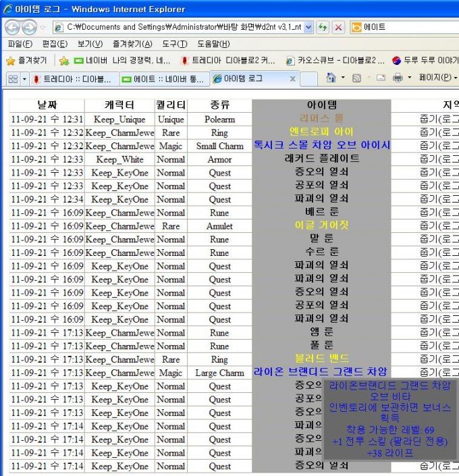Image resolution: width=459 pixels, height=476 pixels.
Task: Click the 즐겨찾기 star button
Action: pyautogui.click(x=27, y=61)
